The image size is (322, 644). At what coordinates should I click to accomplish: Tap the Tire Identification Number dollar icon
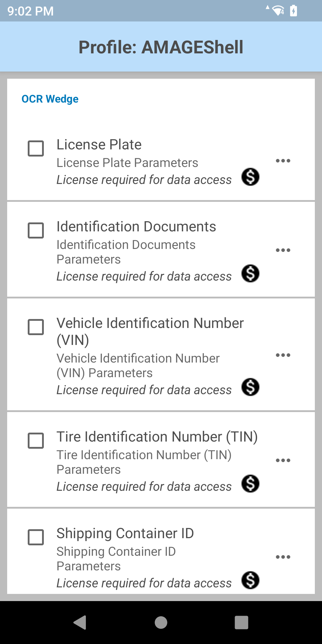pos(250,484)
